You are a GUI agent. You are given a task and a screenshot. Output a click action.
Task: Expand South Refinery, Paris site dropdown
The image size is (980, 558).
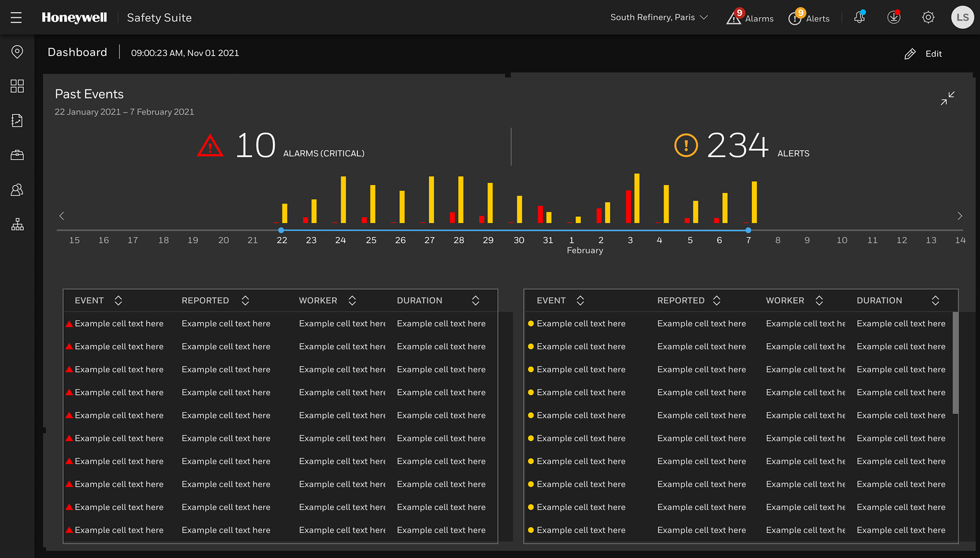[659, 18]
